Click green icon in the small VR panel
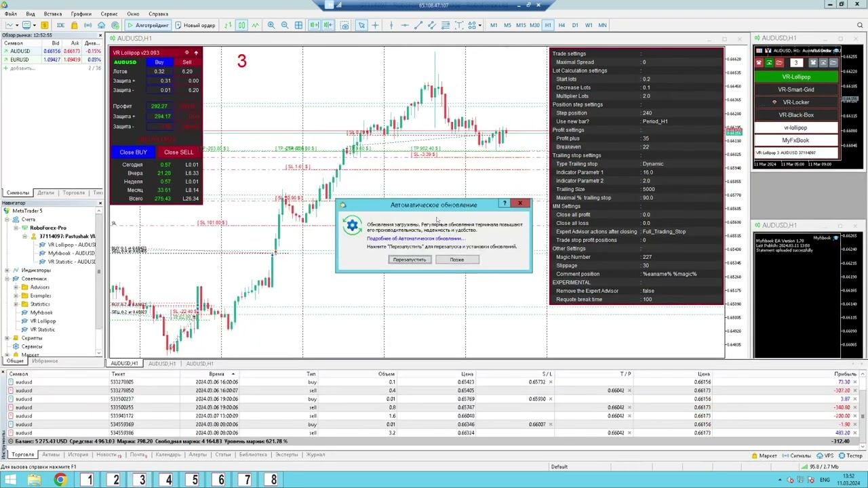 pos(769,62)
